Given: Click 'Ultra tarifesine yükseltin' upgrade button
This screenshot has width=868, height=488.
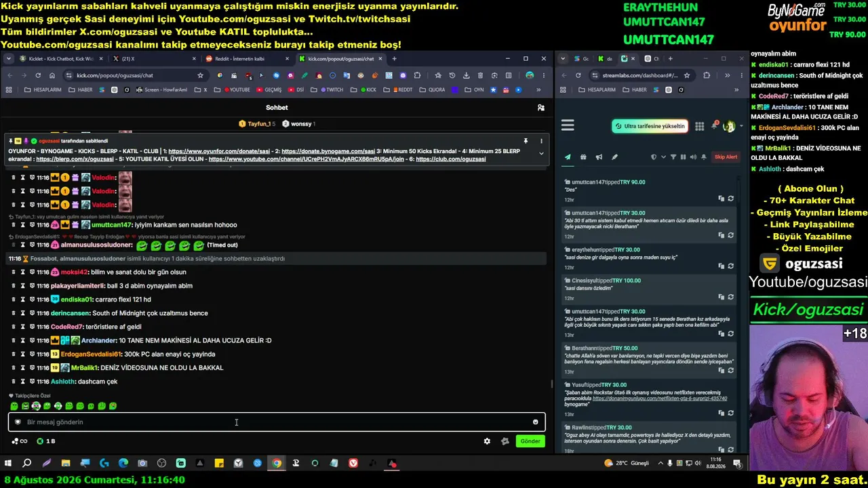Looking at the screenshot, I should coord(650,126).
